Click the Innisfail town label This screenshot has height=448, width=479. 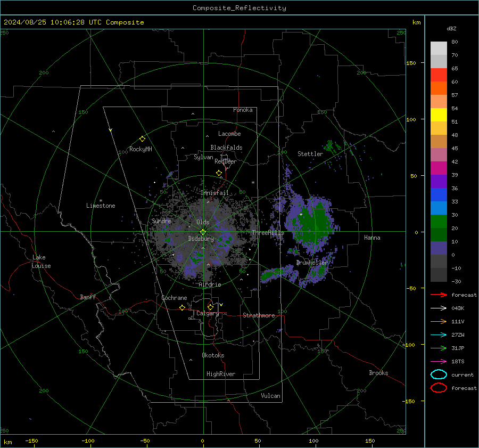point(214,193)
